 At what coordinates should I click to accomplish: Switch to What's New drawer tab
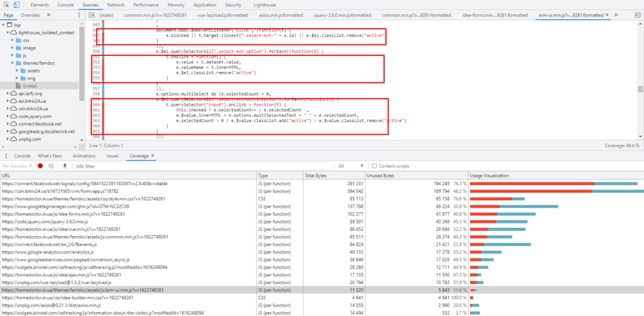pyautogui.click(x=50, y=156)
